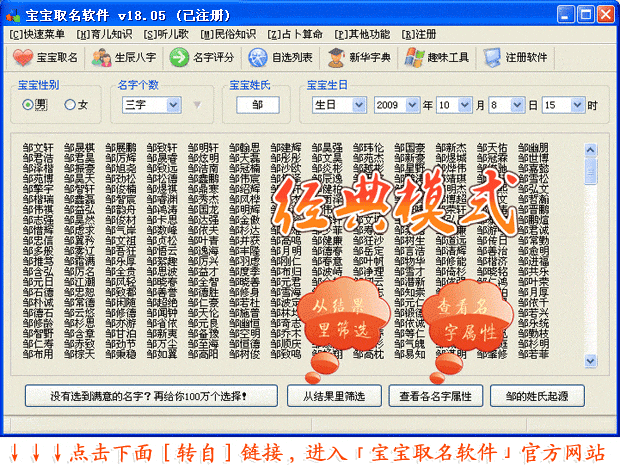
Task: Select the name 邹天佑
Action: pyautogui.click(x=492, y=148)
